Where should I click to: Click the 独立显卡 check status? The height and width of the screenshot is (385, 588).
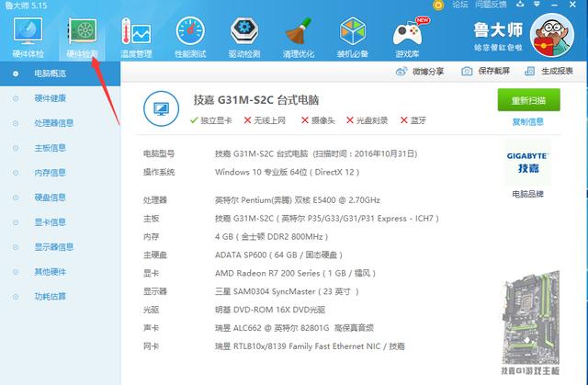[x=210, y=120]
